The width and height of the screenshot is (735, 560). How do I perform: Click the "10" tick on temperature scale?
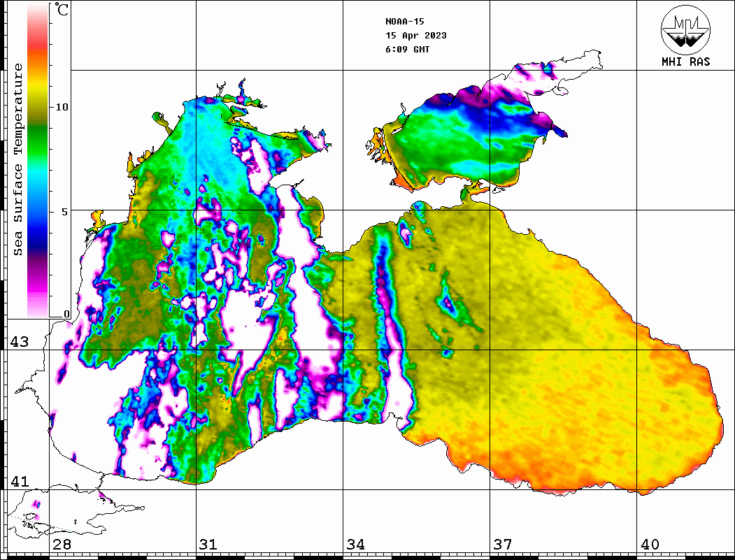click(x=62, y=107)
